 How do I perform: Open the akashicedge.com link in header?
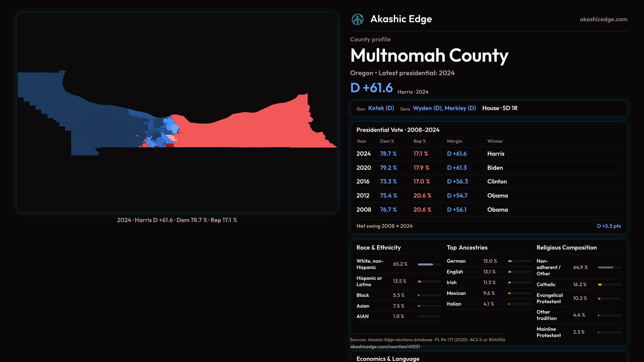(603, 19)
